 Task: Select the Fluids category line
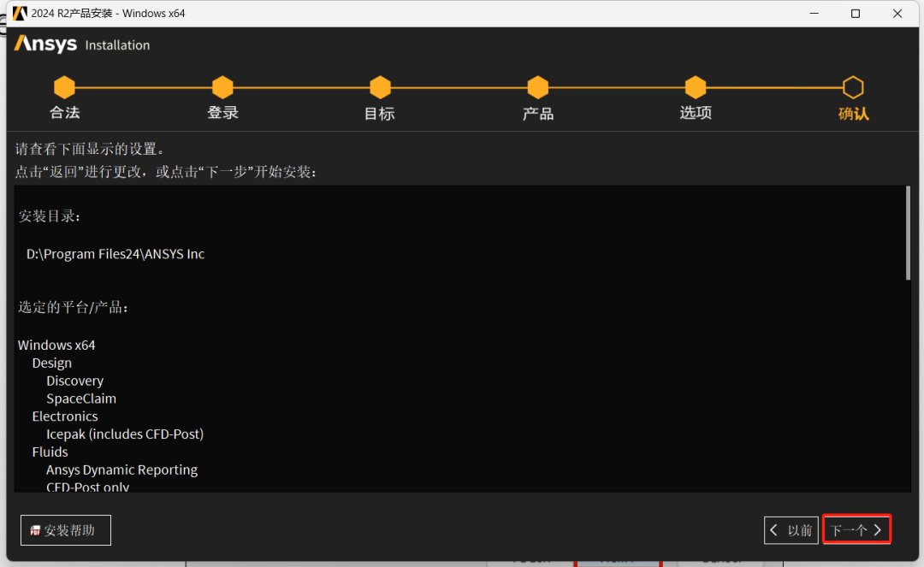tap(50, 452)
